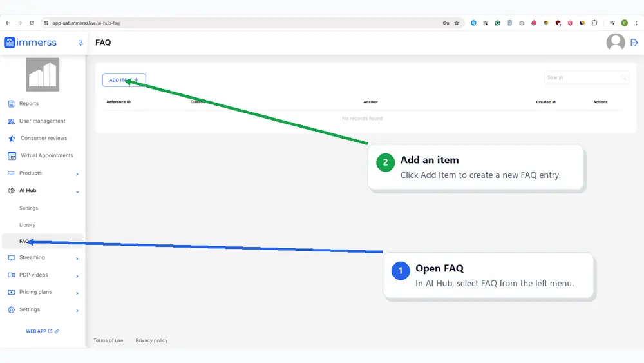This screenshot has width=644, height=363.
Task: Open the Terms of use link
Action: [108, 340]
